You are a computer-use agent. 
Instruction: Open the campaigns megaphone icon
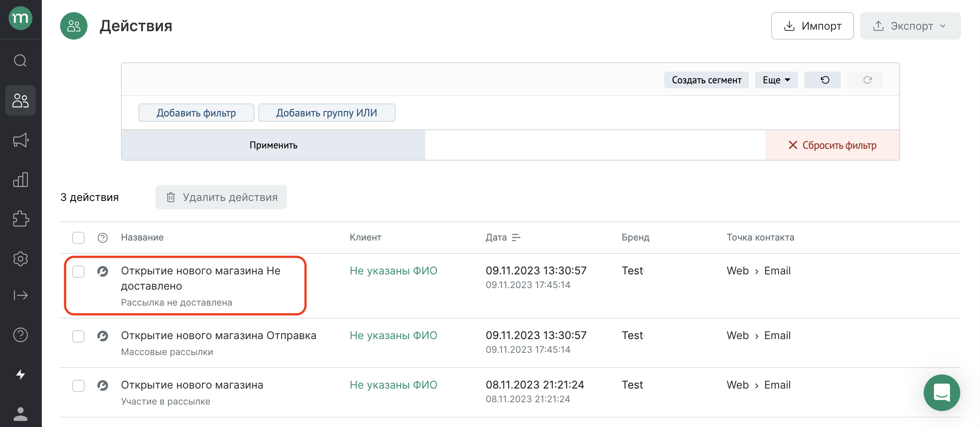21,140
